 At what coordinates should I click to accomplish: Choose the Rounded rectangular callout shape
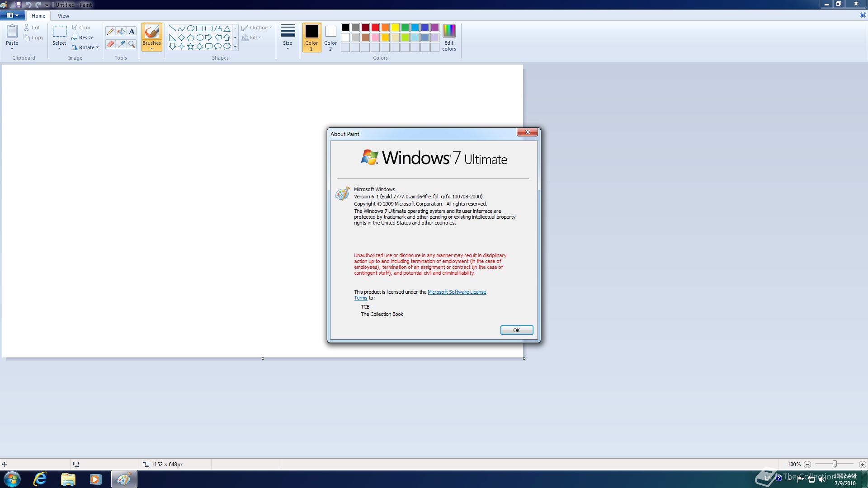pyautogui.click(x=208, y=46)
